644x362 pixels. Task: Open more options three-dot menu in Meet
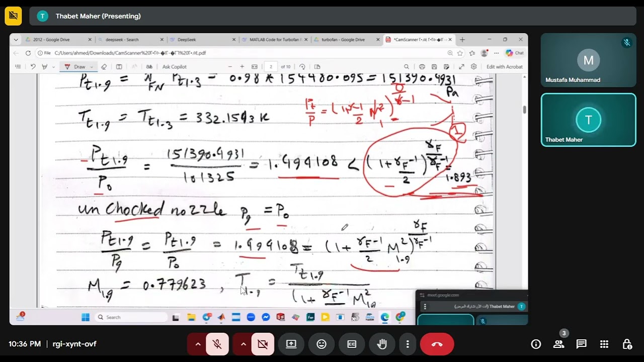coord(408,344)
